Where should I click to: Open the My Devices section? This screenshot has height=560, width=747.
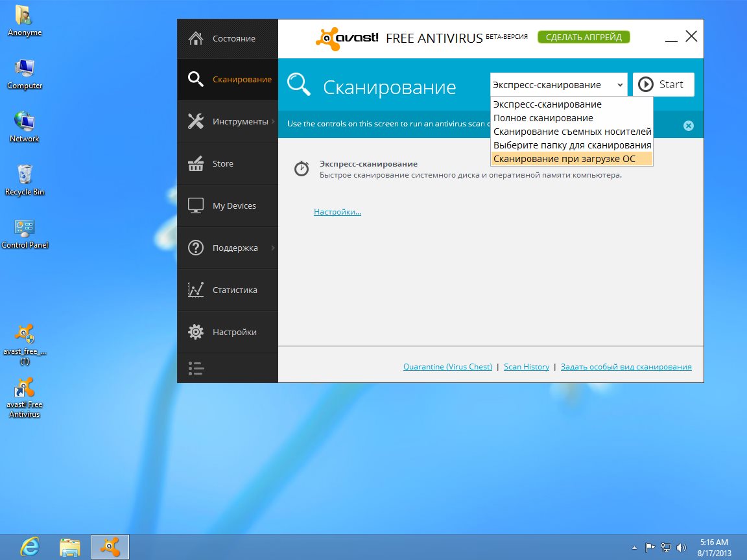[x=227, y=205]
